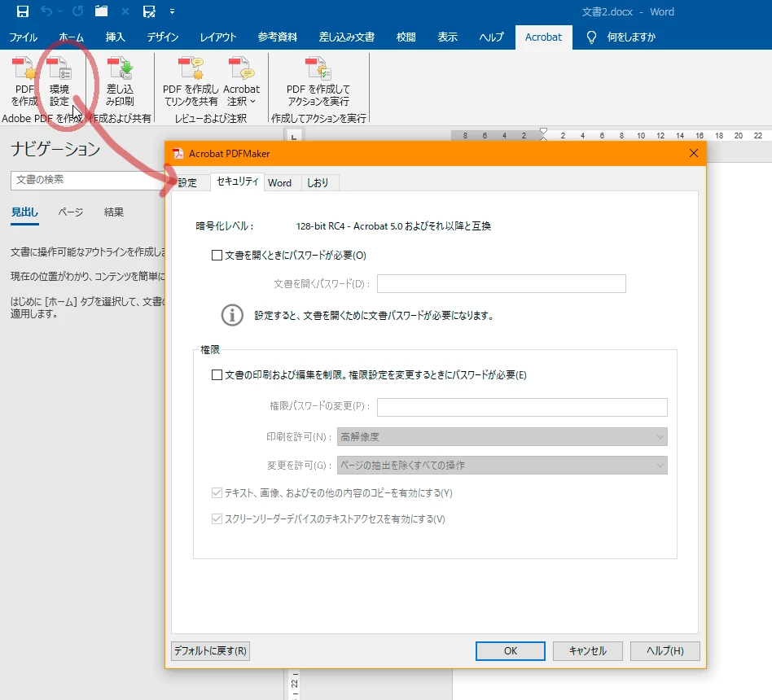Click the Undo arrow icon
This screenshot has height=700, width=772.
click(46, 11)
